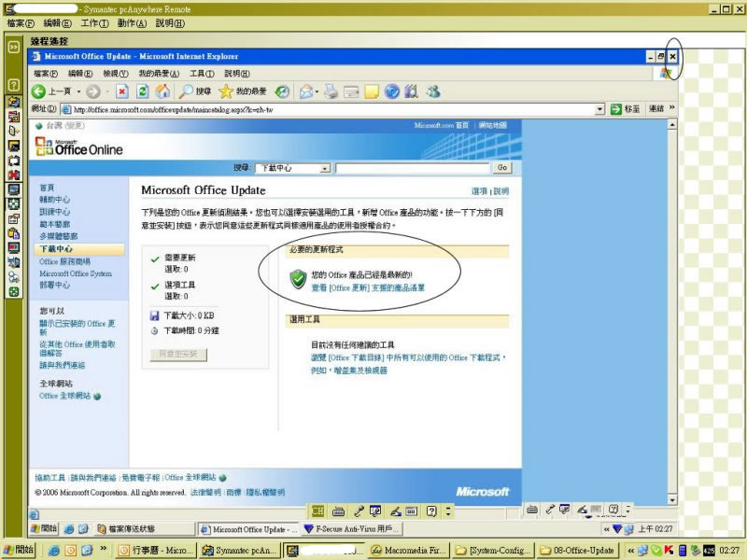Switch to 行事曆 - Micro... taskbar button

pos(156,551)
